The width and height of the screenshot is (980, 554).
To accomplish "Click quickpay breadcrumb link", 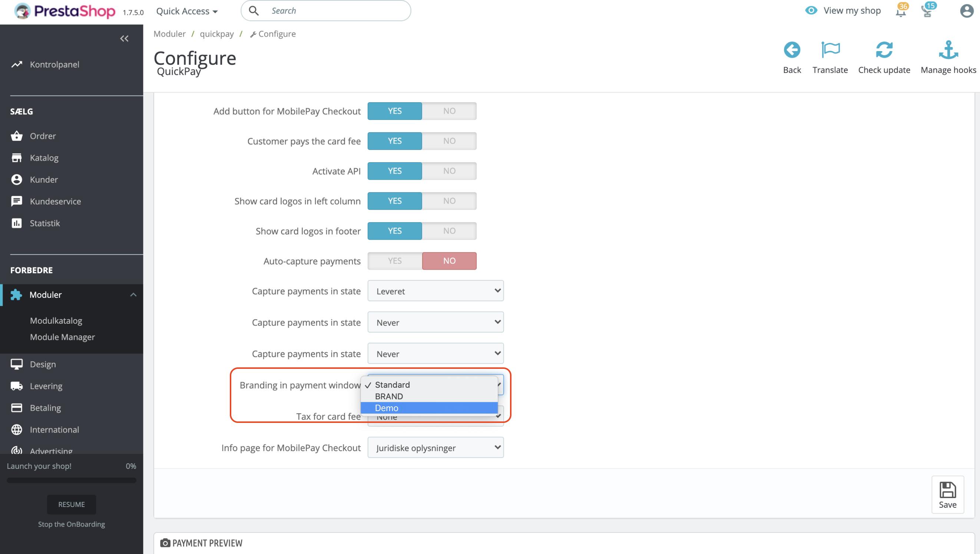I will click(216, 33).
